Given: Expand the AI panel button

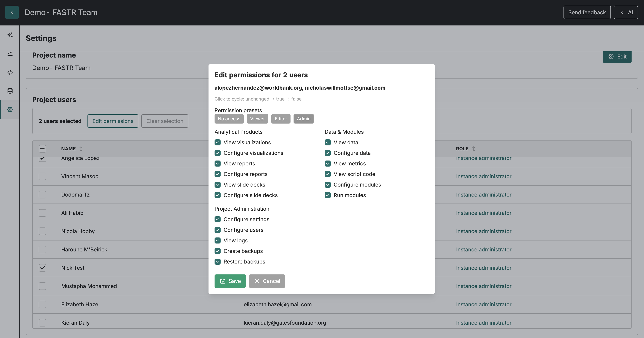Looking at the screenshot, I should click(x=626, y=12).
